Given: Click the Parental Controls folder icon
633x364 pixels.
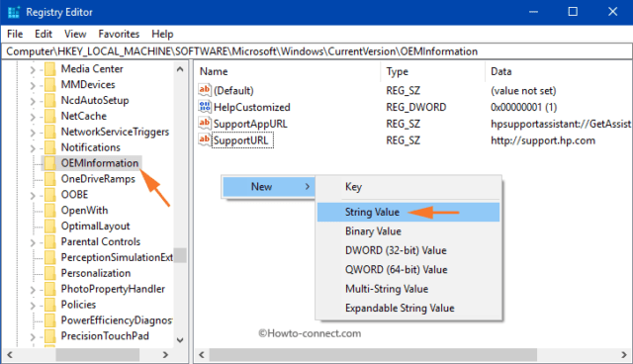Looking at the screenshot, I should tap(50, 242).
